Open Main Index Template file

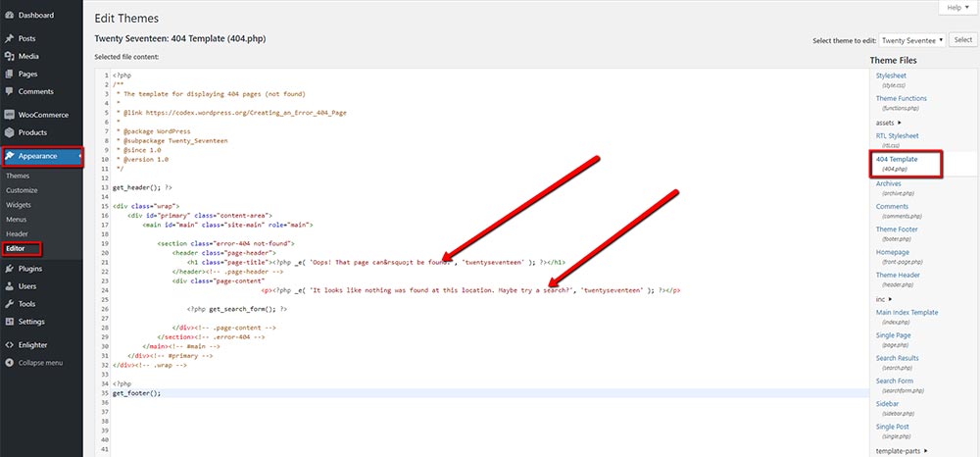point(906,313)
